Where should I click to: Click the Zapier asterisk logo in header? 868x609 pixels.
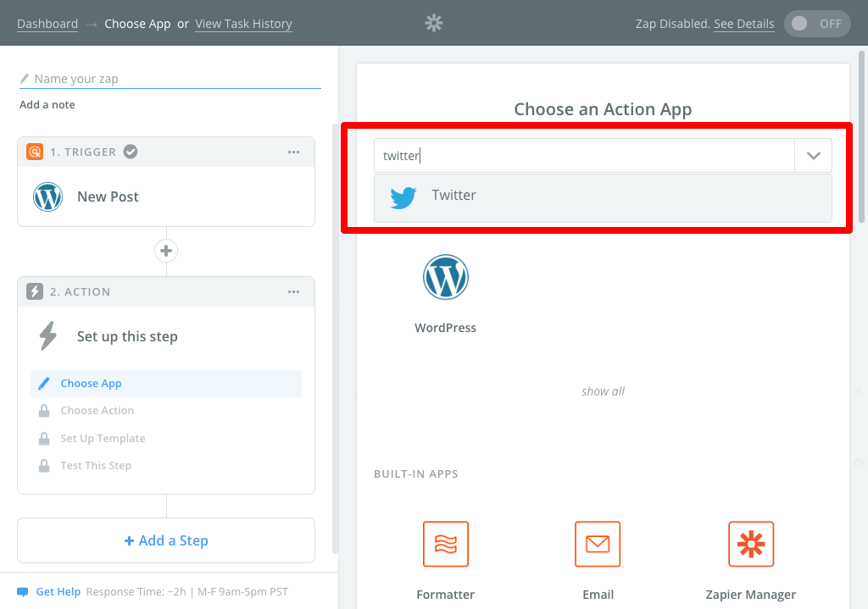point(434,23)
